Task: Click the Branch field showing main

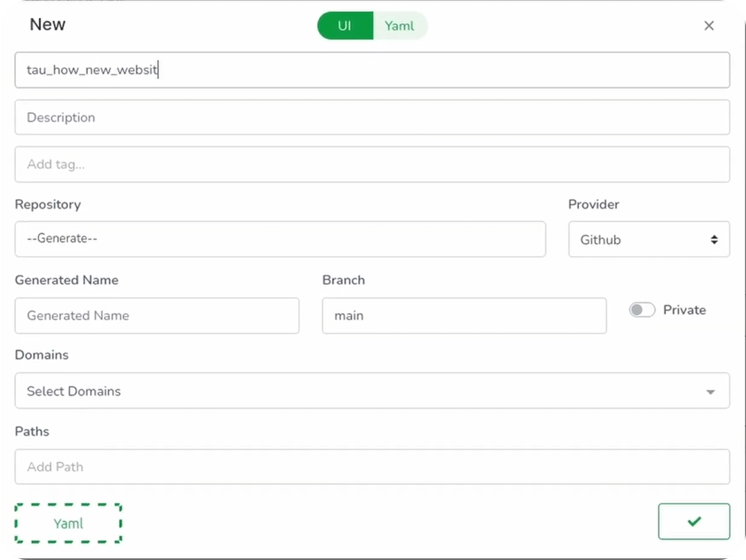Action: point(464,316)
